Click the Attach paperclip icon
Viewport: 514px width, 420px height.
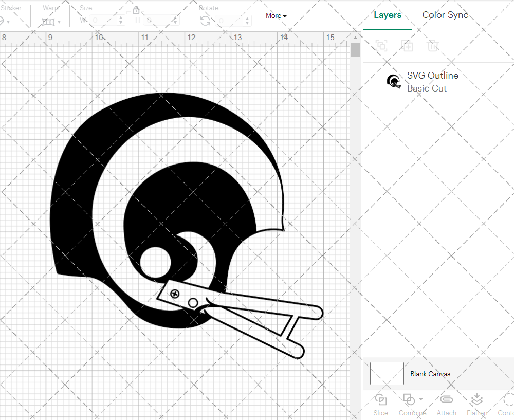[446, 399]
